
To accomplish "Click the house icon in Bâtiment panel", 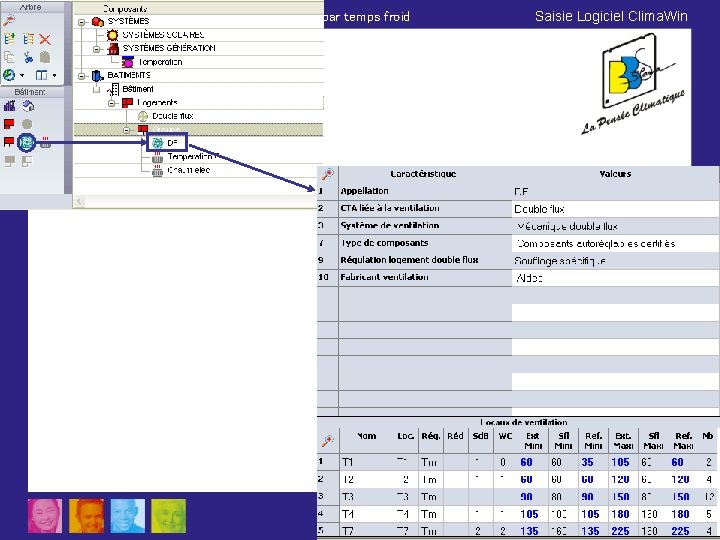I will tap(28, 106).
